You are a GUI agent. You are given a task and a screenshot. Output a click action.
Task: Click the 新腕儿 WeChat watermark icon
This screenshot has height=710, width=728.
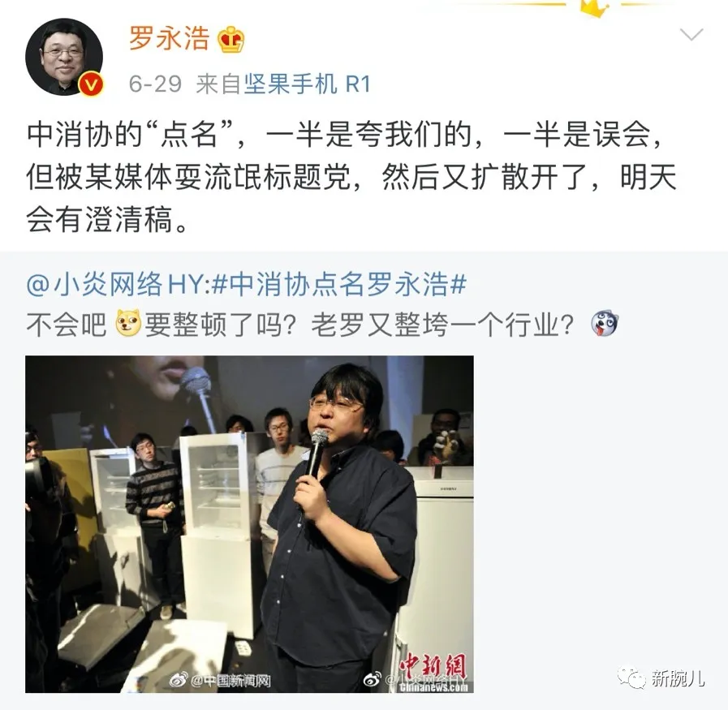click(631, 678)
